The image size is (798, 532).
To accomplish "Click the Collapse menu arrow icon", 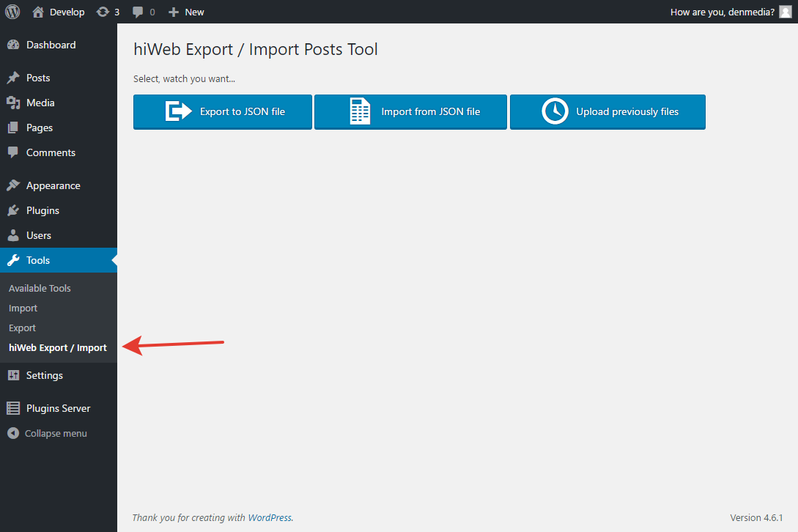I will click(13, 433).
